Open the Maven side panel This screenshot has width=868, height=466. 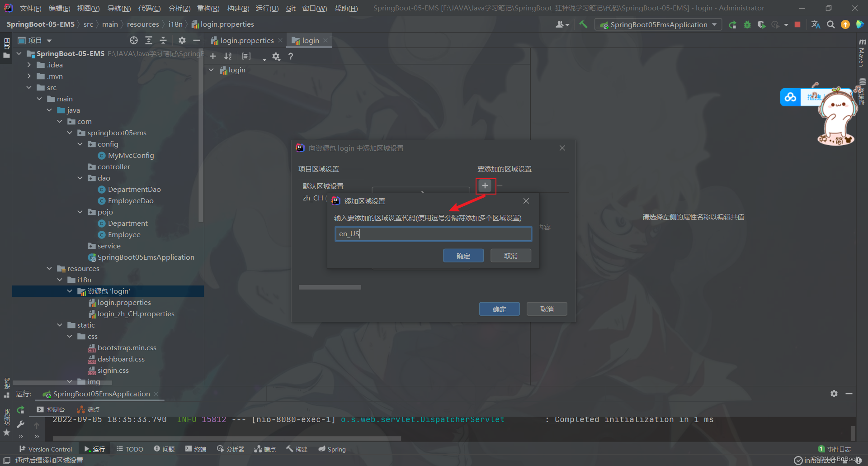[x=862, y=53]
